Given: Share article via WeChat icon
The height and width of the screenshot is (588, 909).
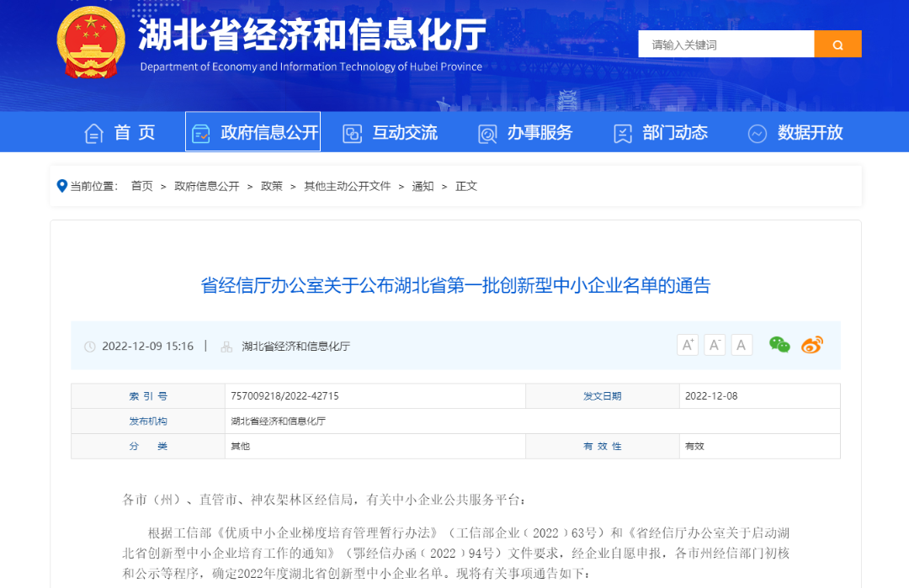Looking at the screenshot, I should (779, 345).
